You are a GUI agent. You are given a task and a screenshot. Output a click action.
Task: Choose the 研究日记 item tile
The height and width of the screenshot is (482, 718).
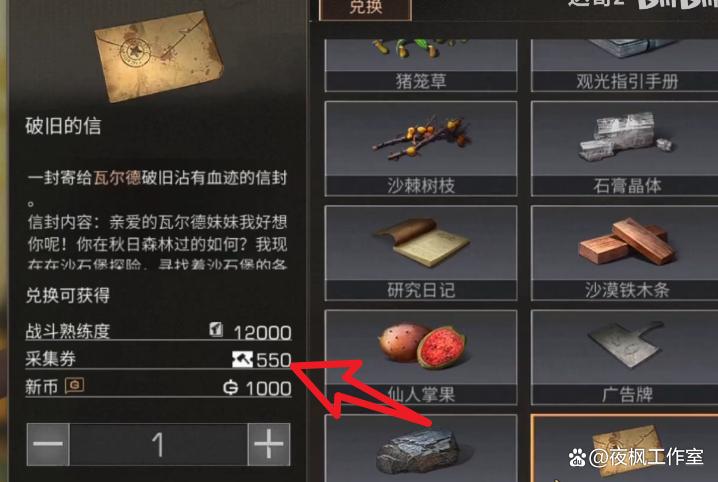[421, 253]
